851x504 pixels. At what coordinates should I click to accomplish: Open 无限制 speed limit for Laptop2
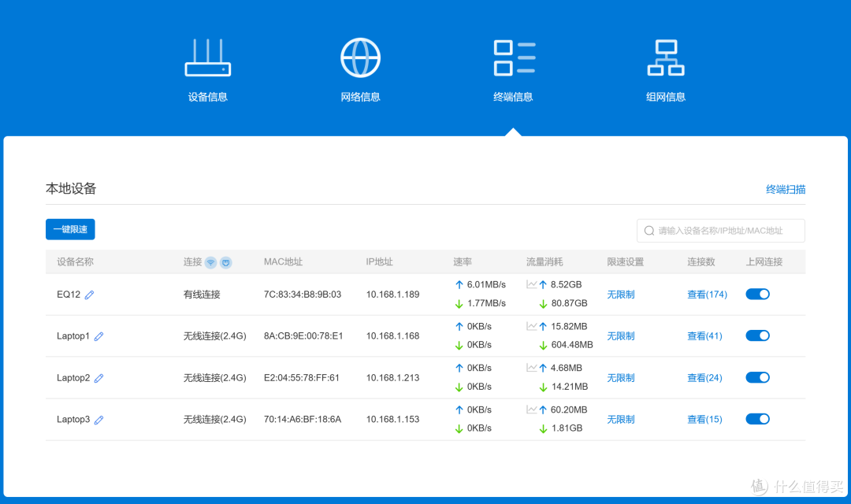[x=621, y=378]
